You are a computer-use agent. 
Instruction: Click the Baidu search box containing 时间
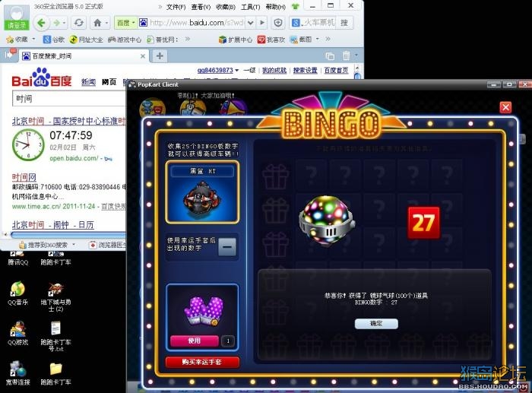tap(69, 99)
